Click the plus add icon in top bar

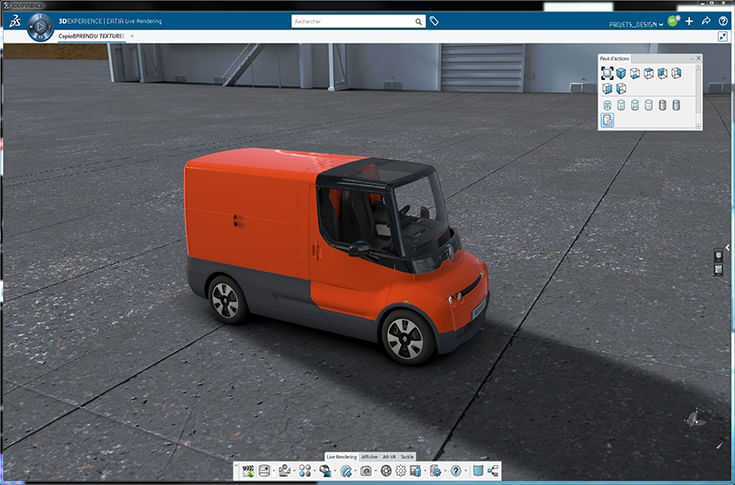[x=689, y=21]
